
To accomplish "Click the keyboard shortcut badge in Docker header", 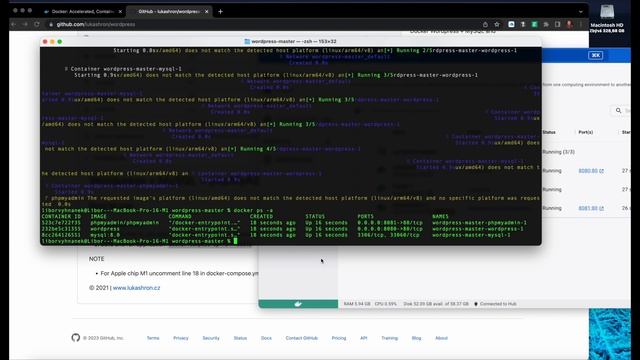I will pyautogui.click(x=596, y=55).
